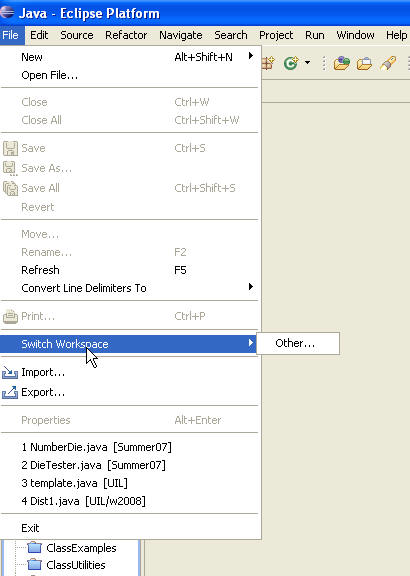410x576 pixels.
Task: Expand Convert Line Delimiters To submenu
Action: (x=130, y=288)
